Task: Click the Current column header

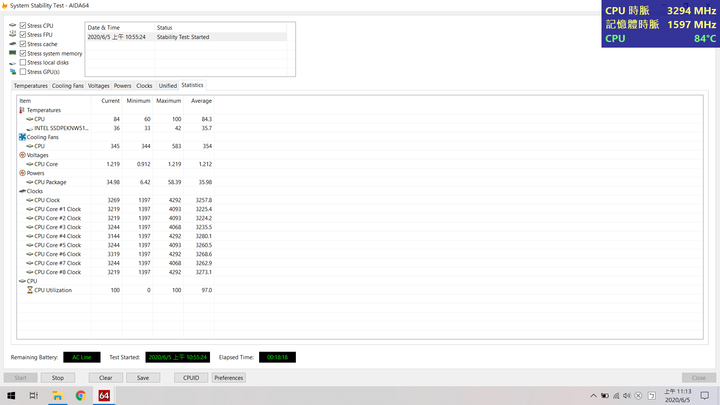Action: point(107,101)
